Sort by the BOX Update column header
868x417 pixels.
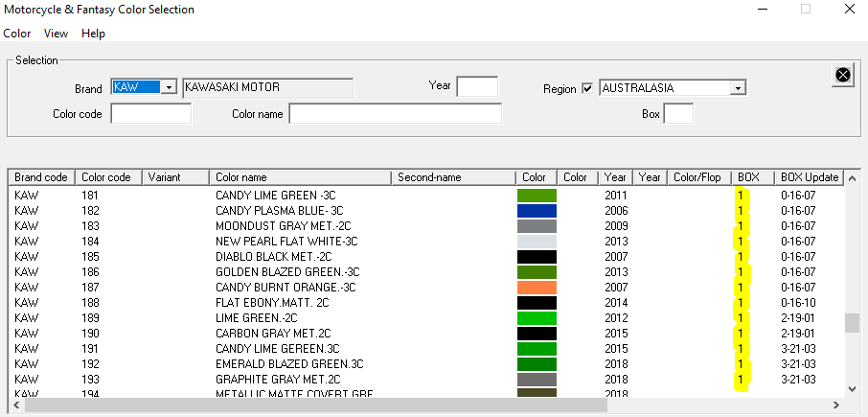(809, 177)
